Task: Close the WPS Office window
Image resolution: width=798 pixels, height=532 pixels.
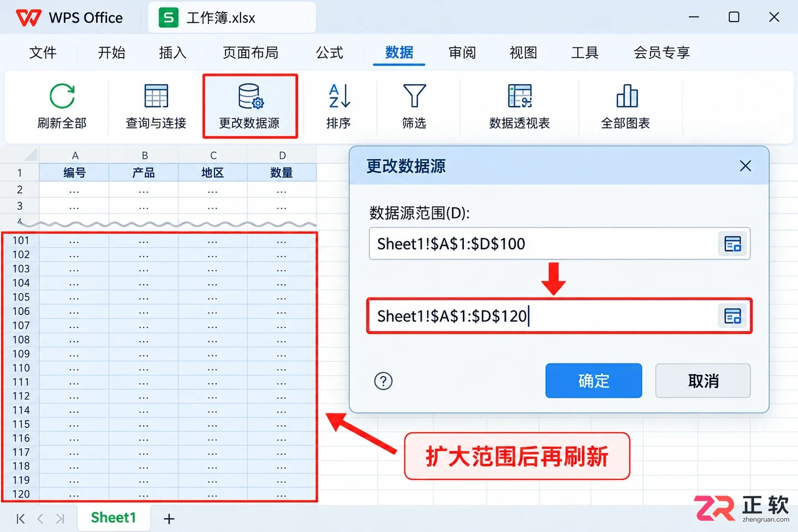Action: point(774,17)
